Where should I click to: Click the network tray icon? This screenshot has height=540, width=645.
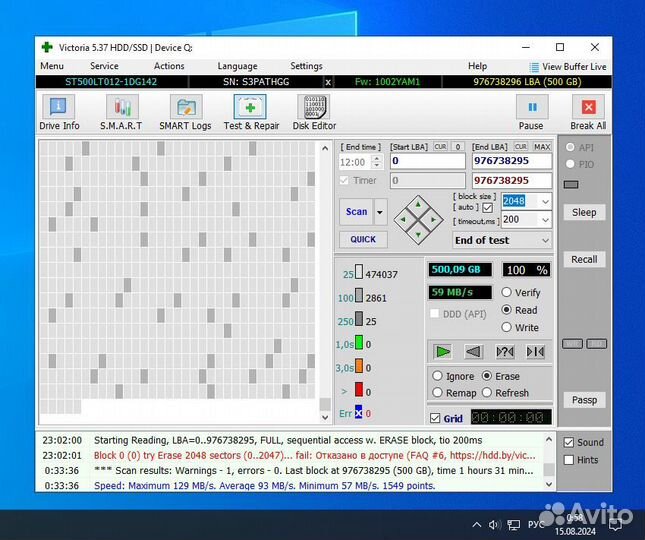(513, 524)
